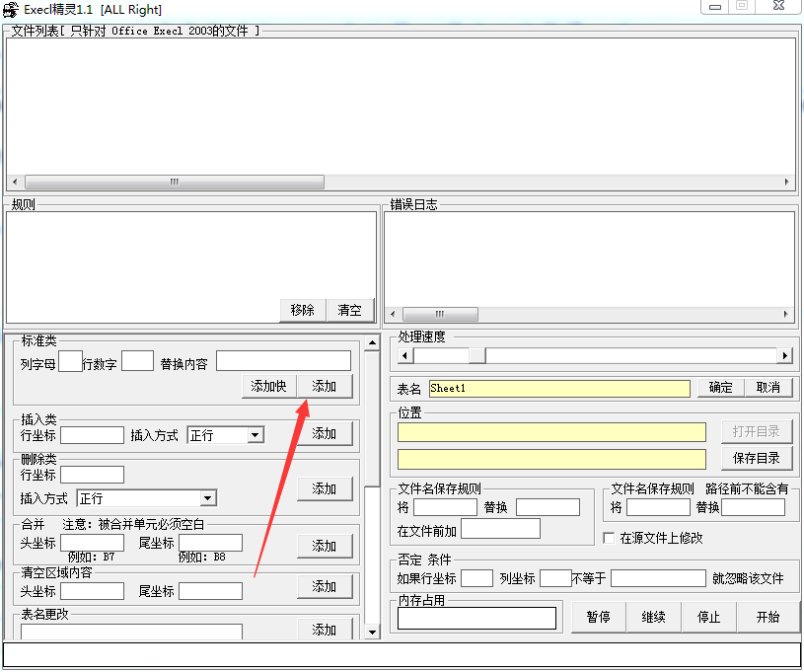Click left arrow of 处理速度 slider
Image resolution: width=804 pixels, height=672 pixels.
(x=405, y=355)
